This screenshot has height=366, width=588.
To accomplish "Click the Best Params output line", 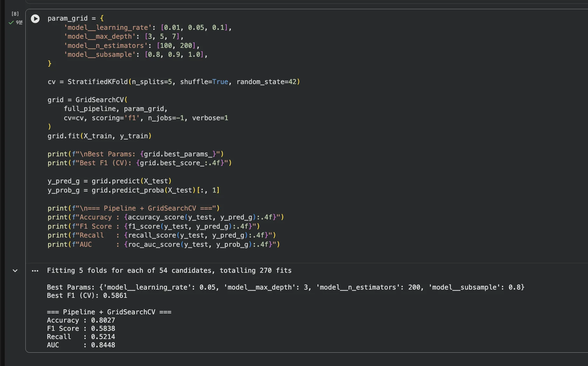I will 285,287.
